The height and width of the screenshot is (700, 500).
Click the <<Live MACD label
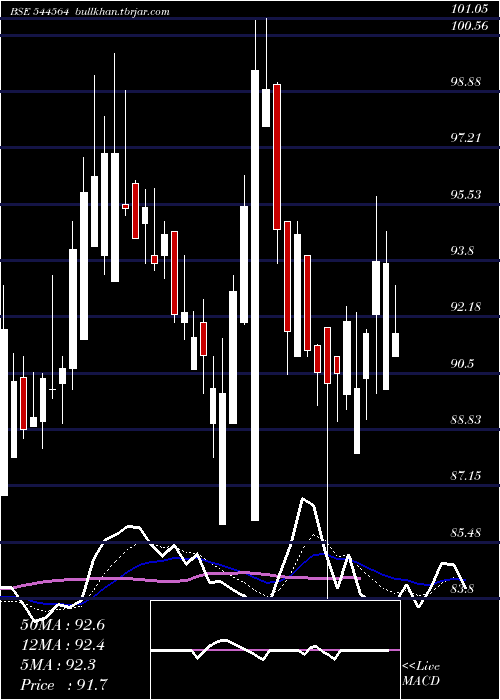[x=421, y=674]
